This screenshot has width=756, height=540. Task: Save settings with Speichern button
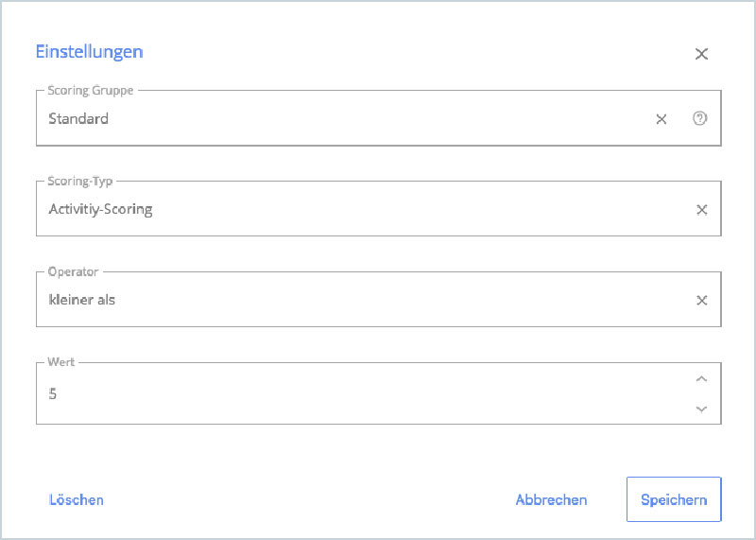674,499
